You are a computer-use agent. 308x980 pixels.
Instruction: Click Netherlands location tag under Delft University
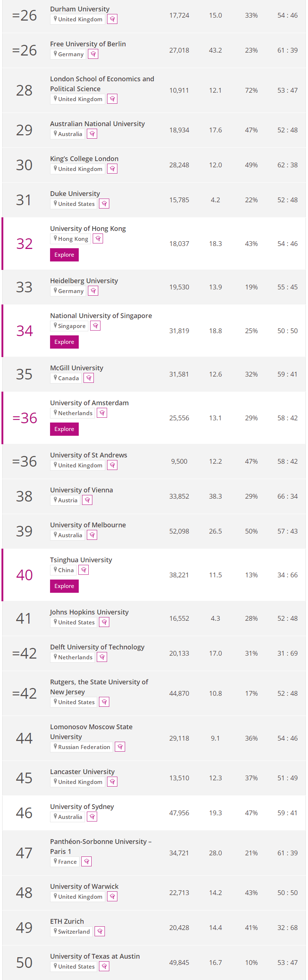coord(72,657)
